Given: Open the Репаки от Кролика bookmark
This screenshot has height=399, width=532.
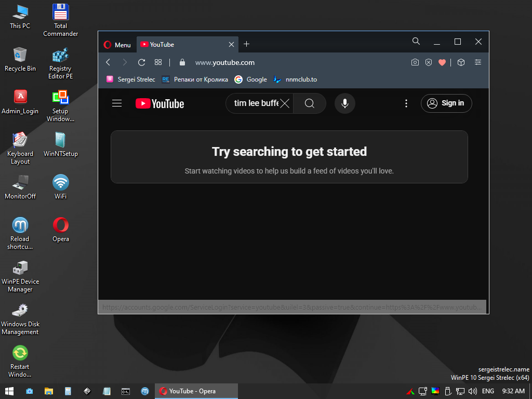Looking at the screenshot, I should click(195, 79).
